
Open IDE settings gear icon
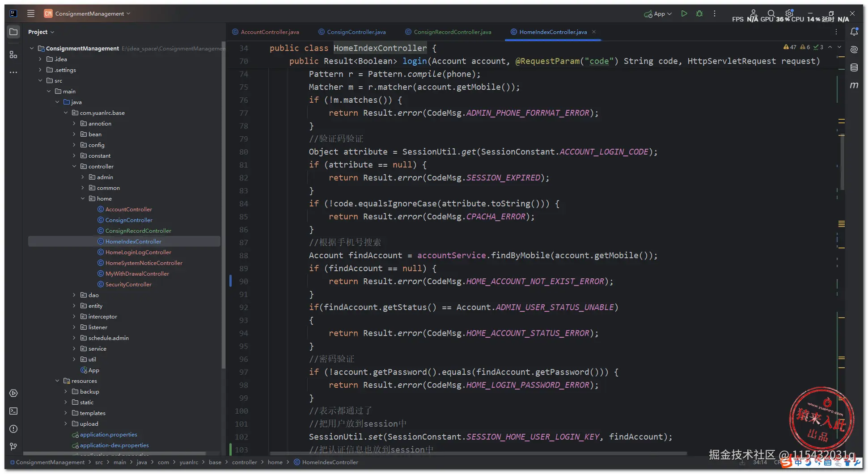click(789, 13)
